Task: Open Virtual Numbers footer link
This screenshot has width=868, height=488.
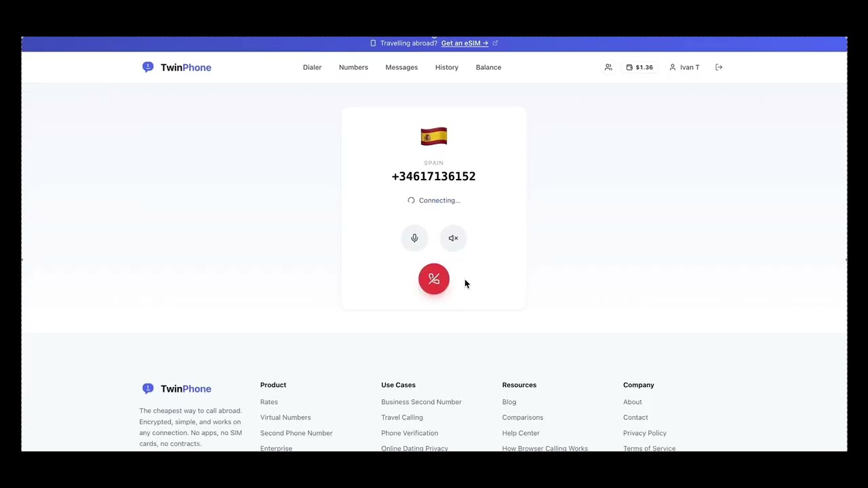Action: 285,418
